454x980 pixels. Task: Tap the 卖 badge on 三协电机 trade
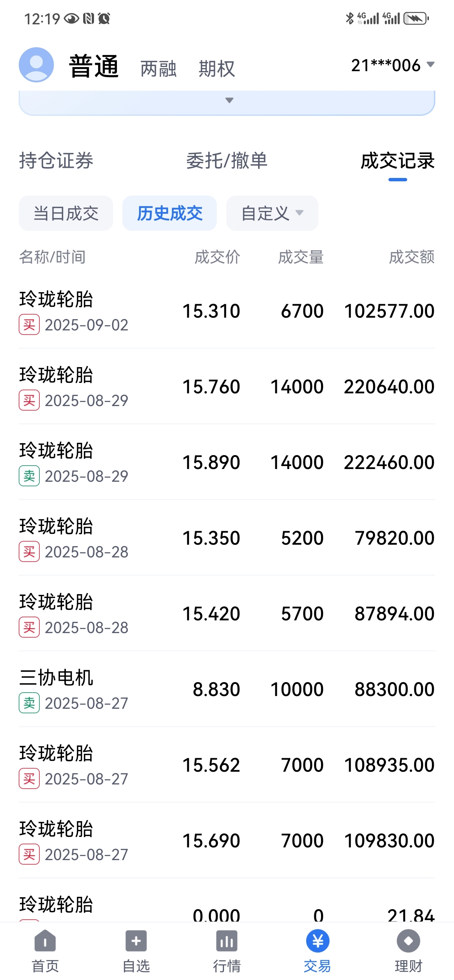pyautogui.click(x=29, y=703)
